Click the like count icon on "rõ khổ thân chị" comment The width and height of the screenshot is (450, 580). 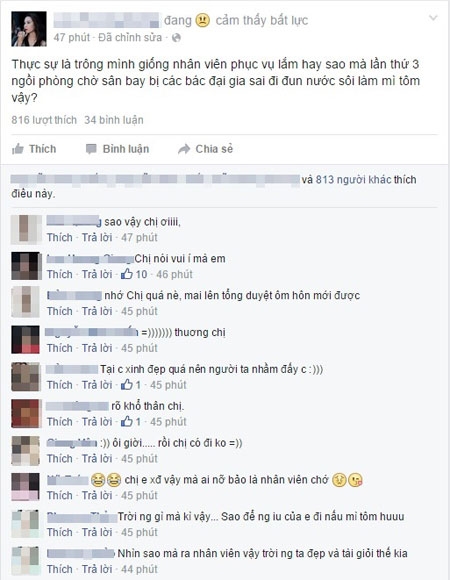coord(127,421)
